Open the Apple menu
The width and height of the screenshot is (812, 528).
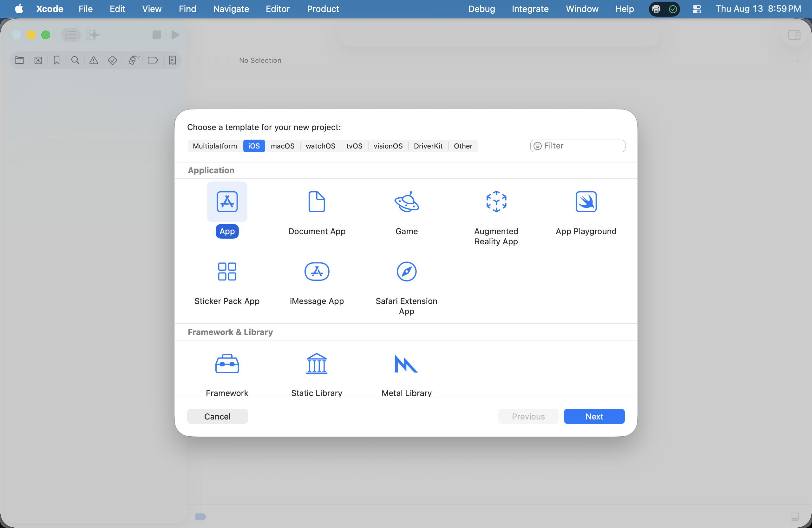pos(19,9)
